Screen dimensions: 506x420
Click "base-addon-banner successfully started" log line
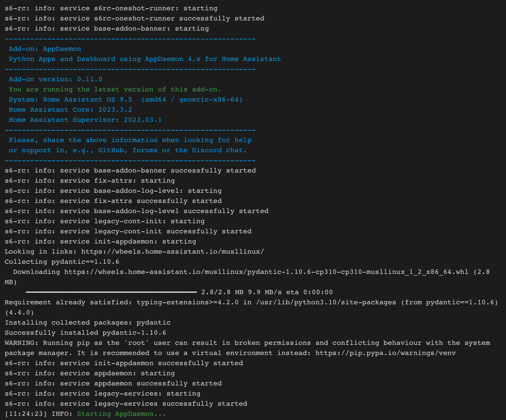130,170
